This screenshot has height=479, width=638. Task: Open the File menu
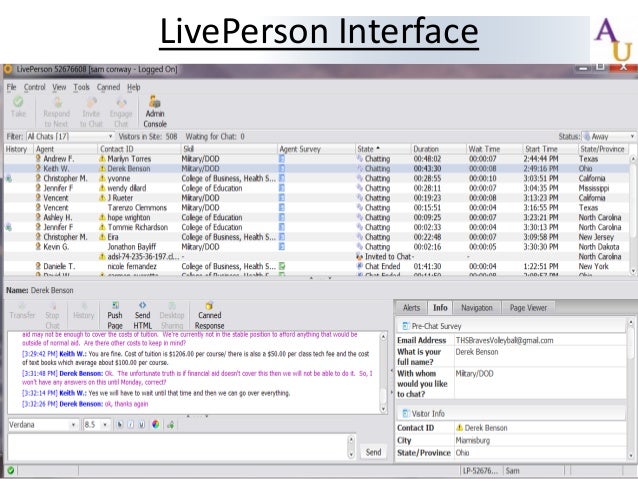coord(11,87)
